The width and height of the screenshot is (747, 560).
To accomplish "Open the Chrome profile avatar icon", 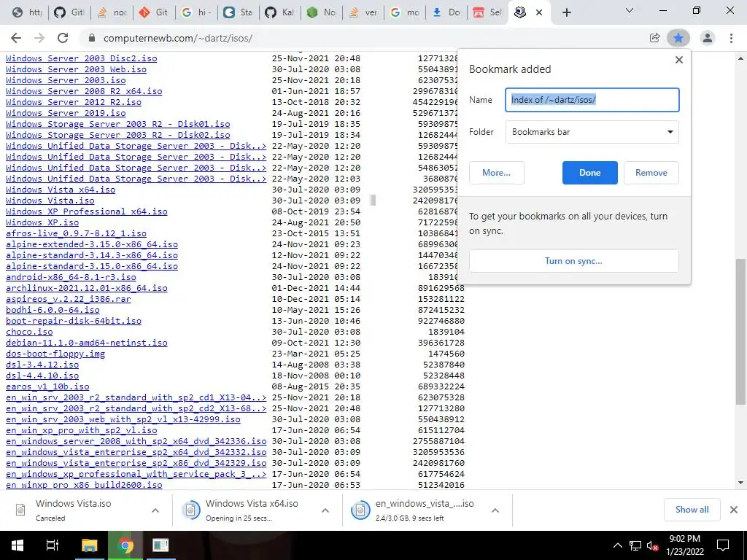I will coord(708,38).
